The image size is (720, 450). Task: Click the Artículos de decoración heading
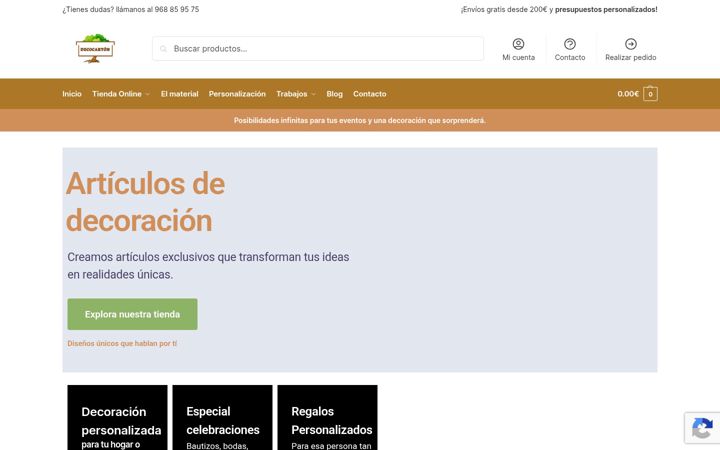click(145, 202)
